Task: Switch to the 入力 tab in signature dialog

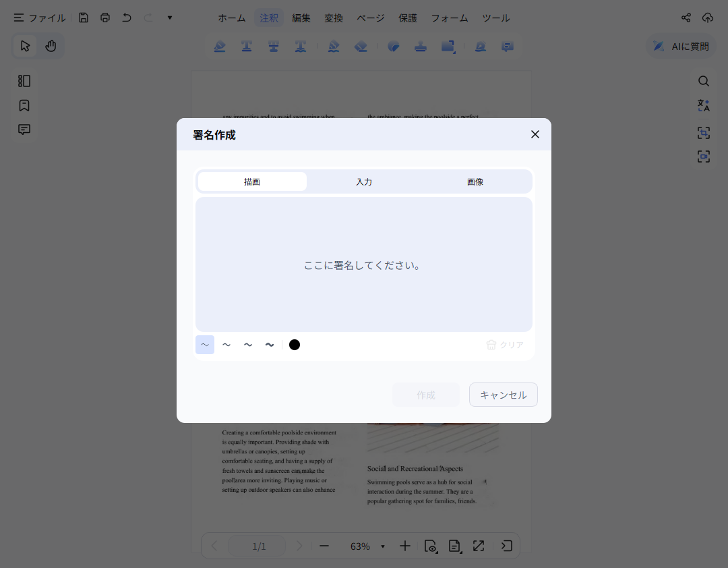Action: click(364, 181)
